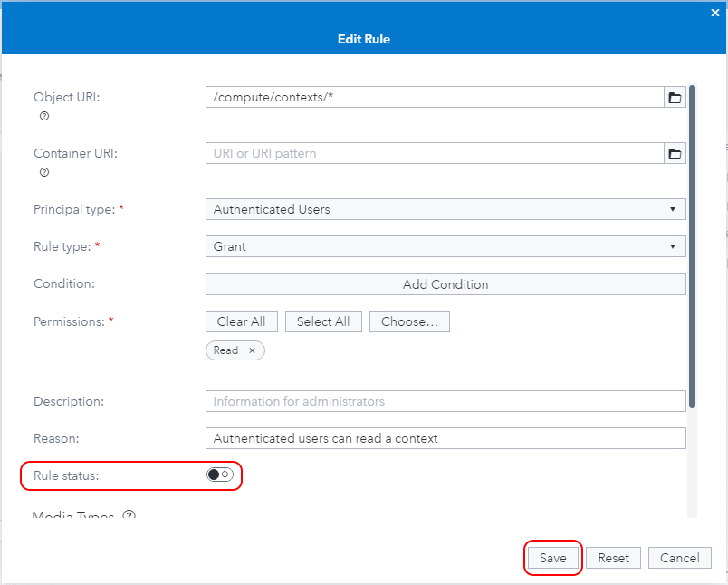
Task: Choose specific permissions via Choose dialog
Action: pyautogui.click(x=409, y=321)
